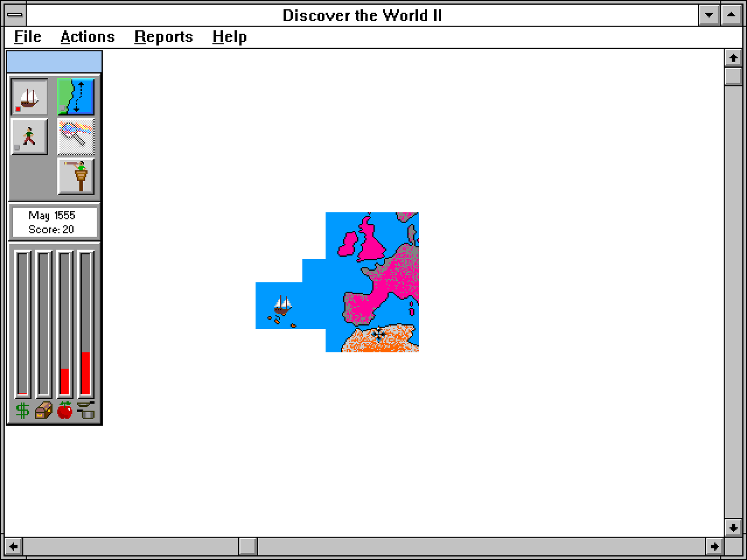Open the window control menu box
Screen dimensions: 747x560
15,15
